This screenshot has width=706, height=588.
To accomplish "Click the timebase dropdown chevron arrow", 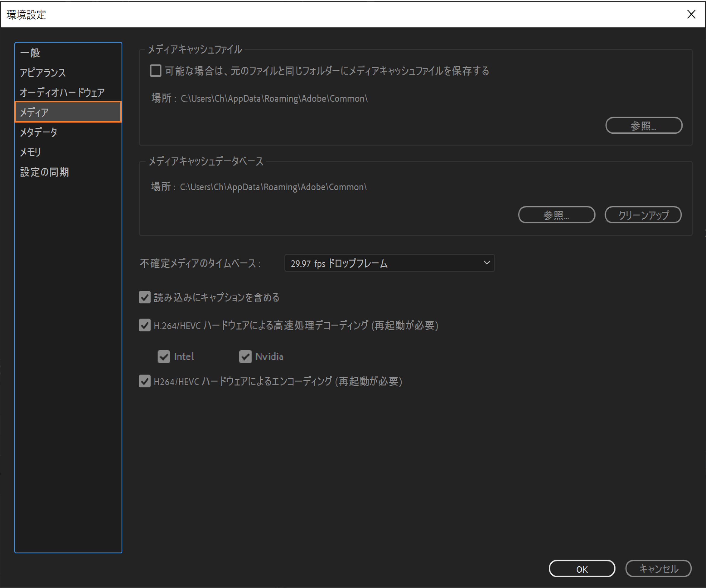I will [486, 263].
